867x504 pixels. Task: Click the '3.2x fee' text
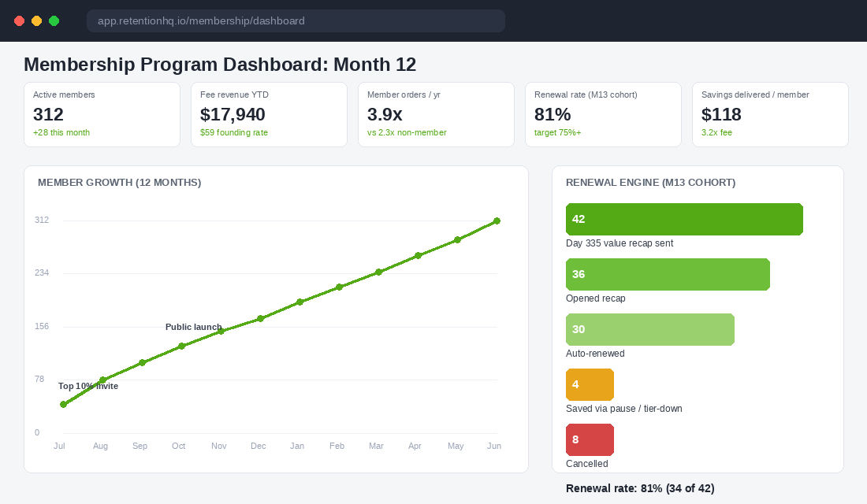[716, 132]
